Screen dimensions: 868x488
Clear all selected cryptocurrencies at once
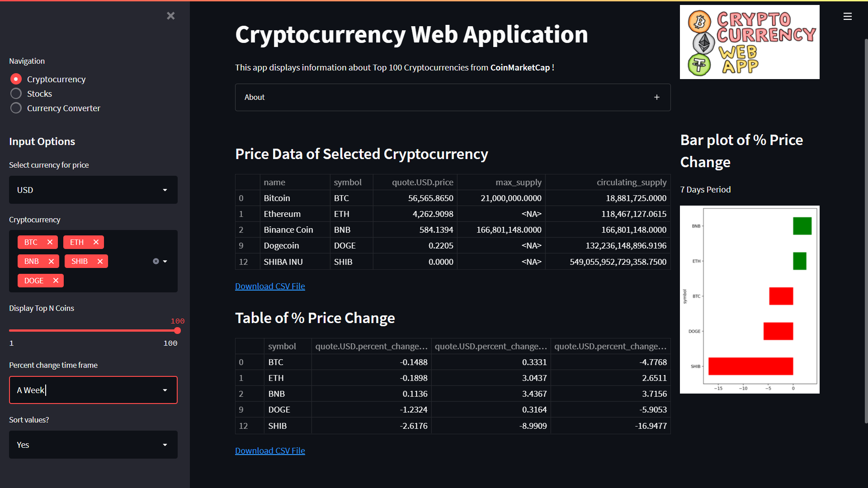pyautogui.click(x=156, y=261)
